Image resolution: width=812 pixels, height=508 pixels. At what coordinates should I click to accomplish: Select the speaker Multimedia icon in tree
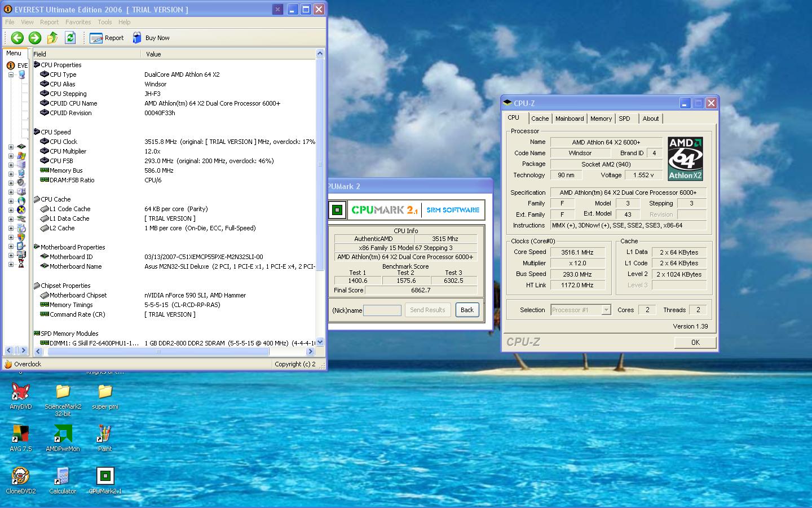(21, 183)
